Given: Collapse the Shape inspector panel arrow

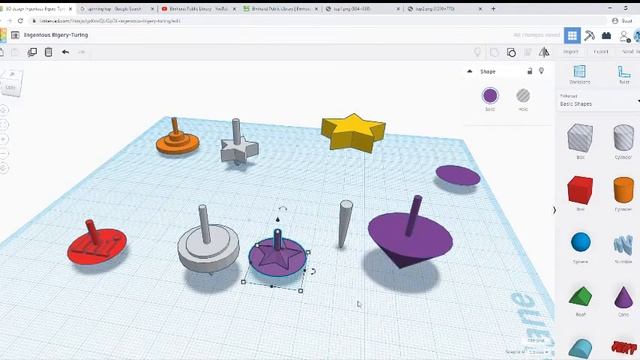Looking at the screenshot, I should click(x=469, y=71).
